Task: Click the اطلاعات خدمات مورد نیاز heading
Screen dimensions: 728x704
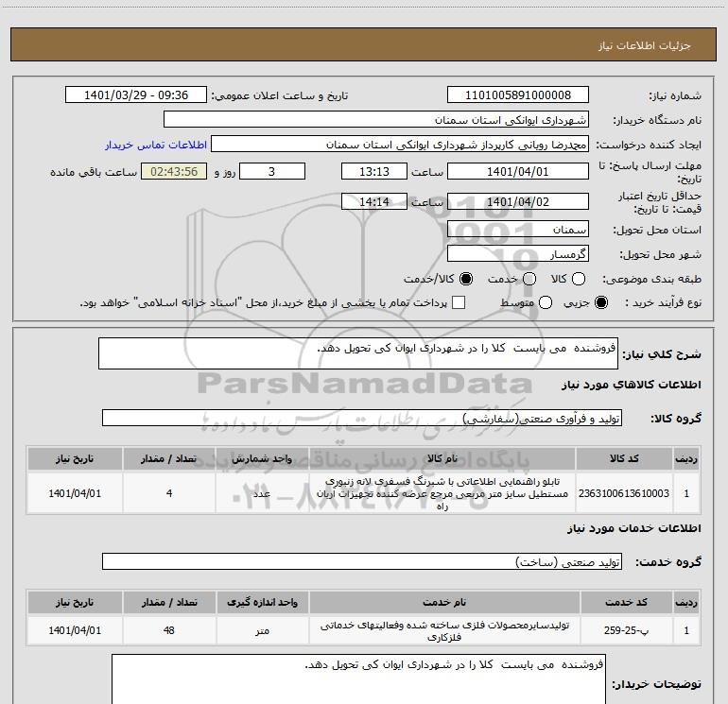Action: [634, 528]
